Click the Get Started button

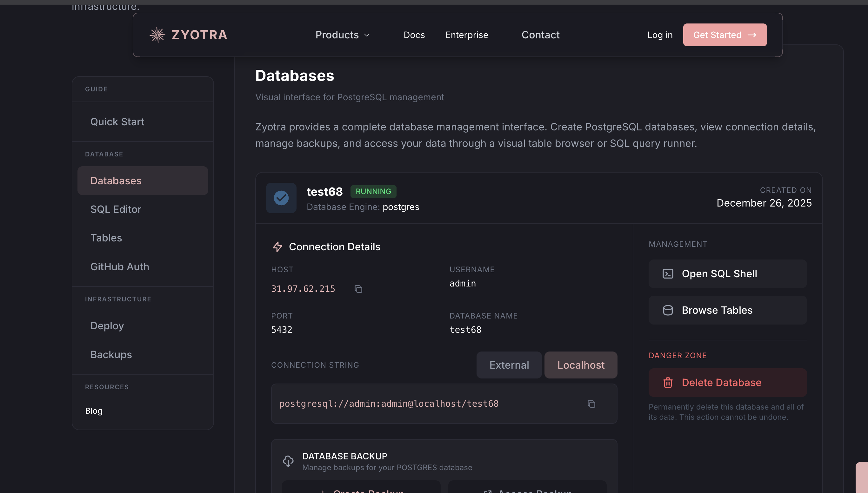725,35
